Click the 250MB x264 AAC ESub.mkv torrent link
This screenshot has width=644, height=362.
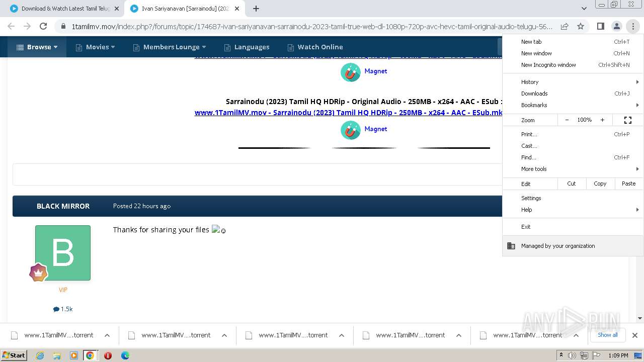349,113
